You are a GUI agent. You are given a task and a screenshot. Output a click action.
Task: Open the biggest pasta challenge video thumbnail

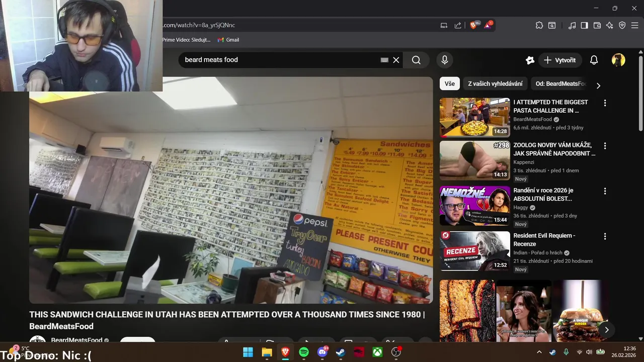pyautogui.click(x=475, y=117)
